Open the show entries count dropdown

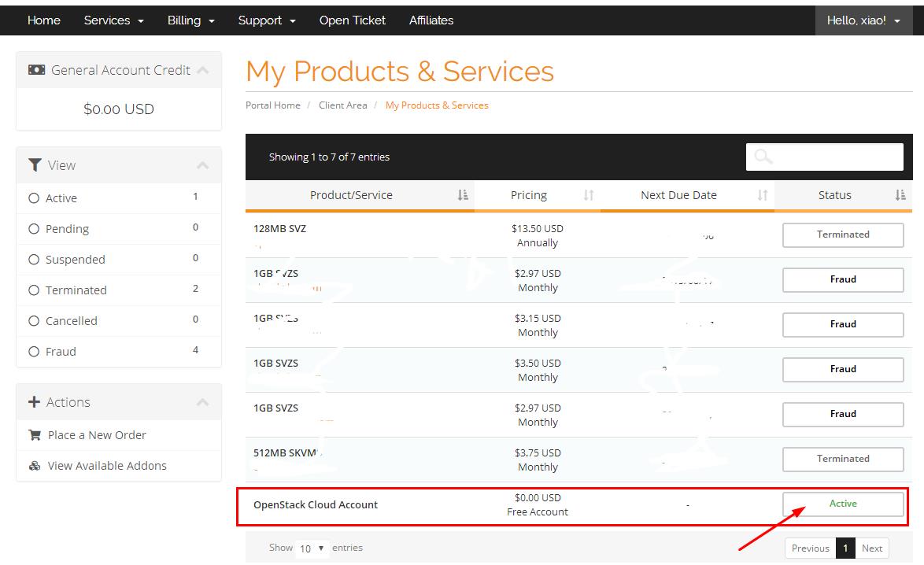pos(312,548)
